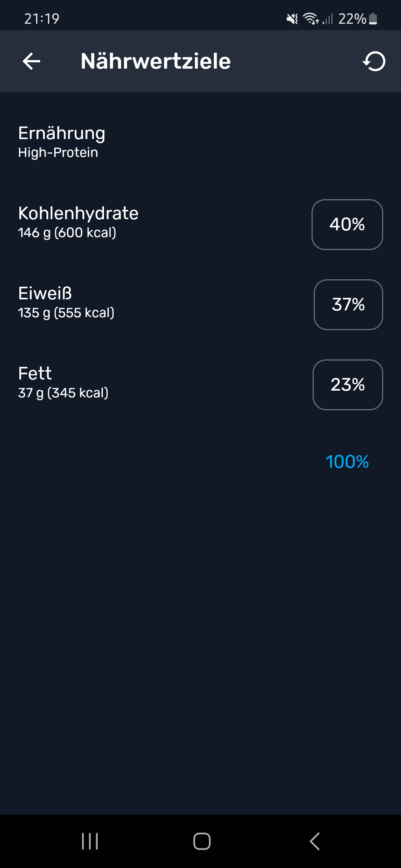Tap the blue 100% total

pos(347,462)
